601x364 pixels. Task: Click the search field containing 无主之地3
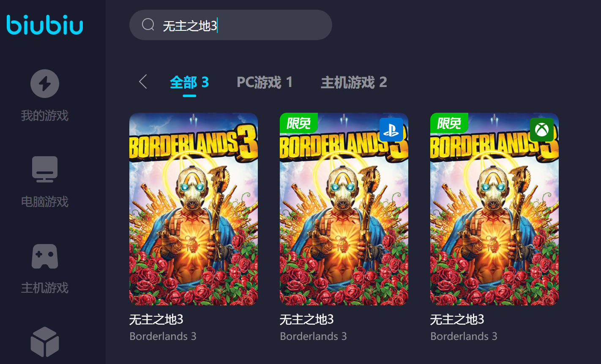point(231,25)
